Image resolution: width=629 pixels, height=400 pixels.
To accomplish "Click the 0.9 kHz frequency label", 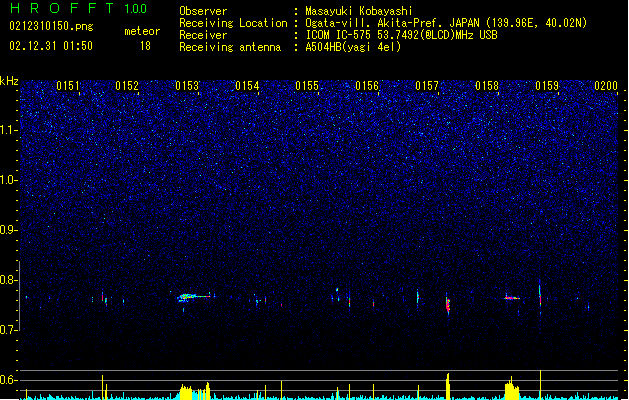I will pos(9,230).
